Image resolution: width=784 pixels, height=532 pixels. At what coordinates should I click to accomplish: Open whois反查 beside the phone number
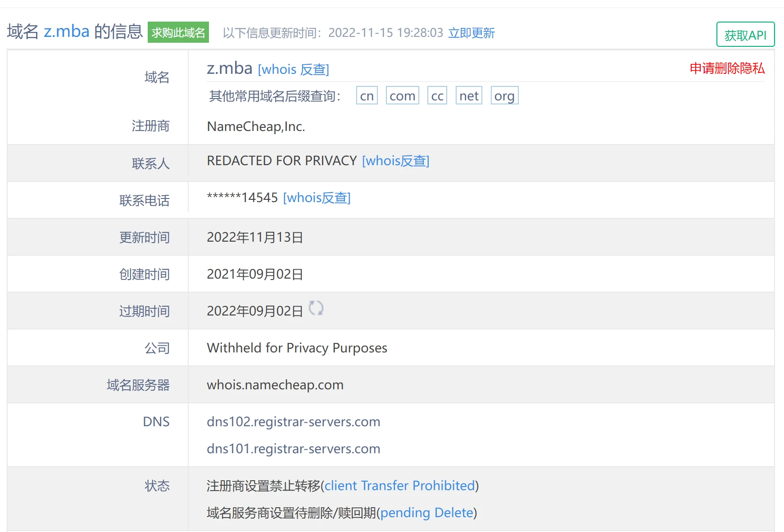coord(317,198)
